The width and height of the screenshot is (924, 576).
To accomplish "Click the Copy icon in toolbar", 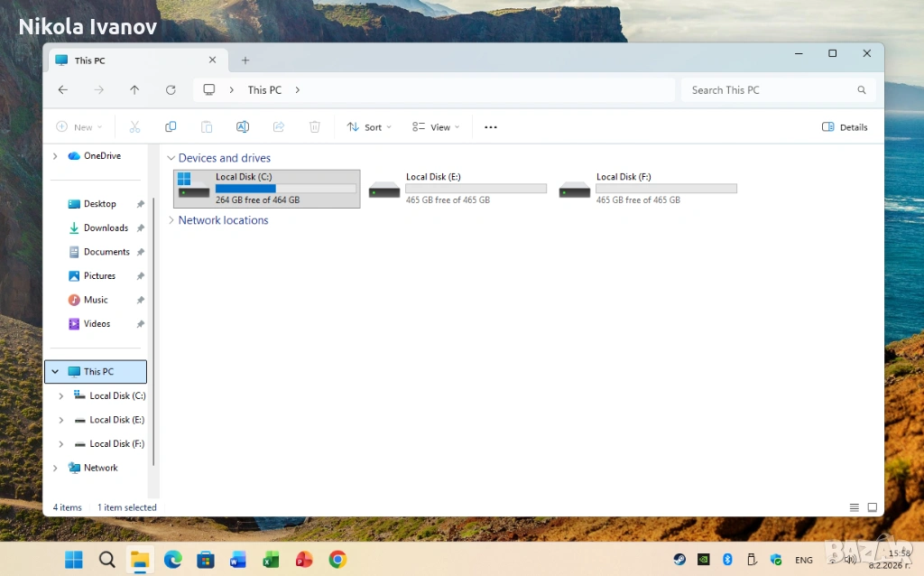I will pos(171,127).
